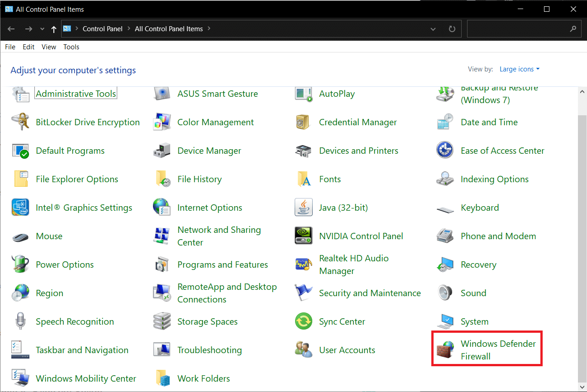The height and width of the screenshot is (392, 587).
Task: Open the Windows Defender Firewall icon
Action: pyautogui.click(x=445, y=350)
